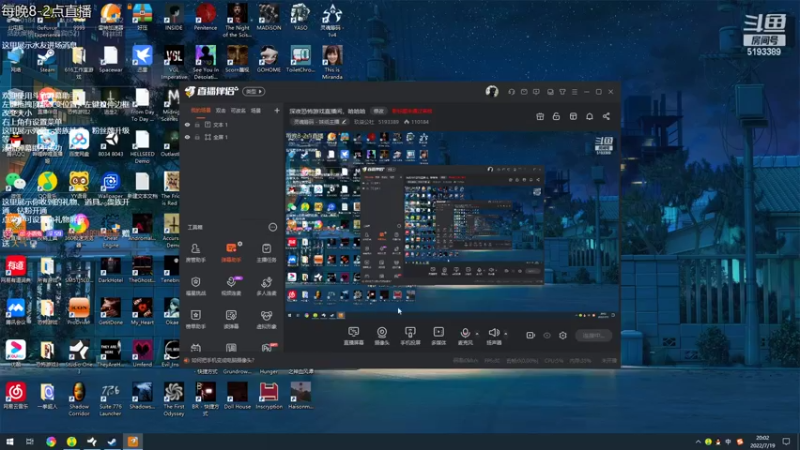Add a 摄像头 camera source
Viewport: 800px width, 450px height.
point(382,336)
